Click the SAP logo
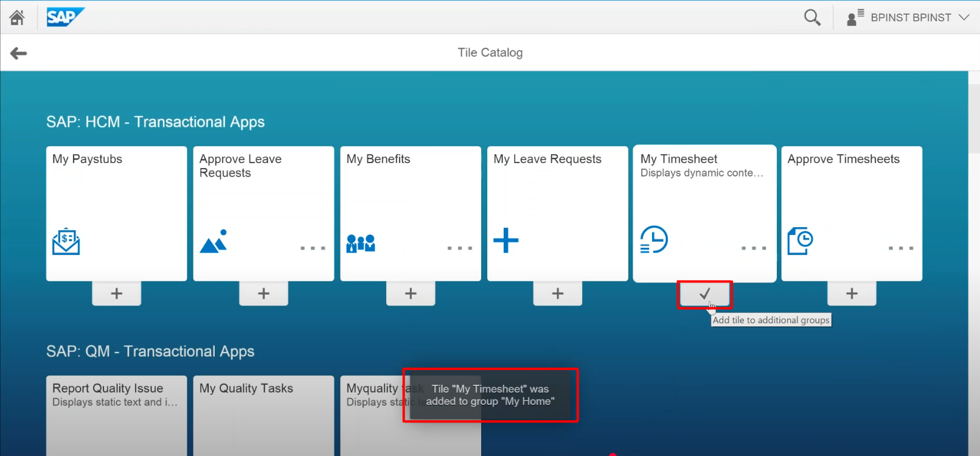Screen dimensions: 980x456 (65, 17)
